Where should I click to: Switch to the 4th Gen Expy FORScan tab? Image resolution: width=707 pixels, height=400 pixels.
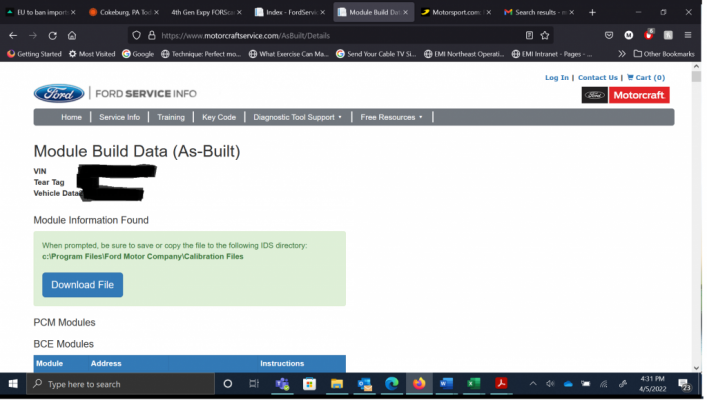206,12
